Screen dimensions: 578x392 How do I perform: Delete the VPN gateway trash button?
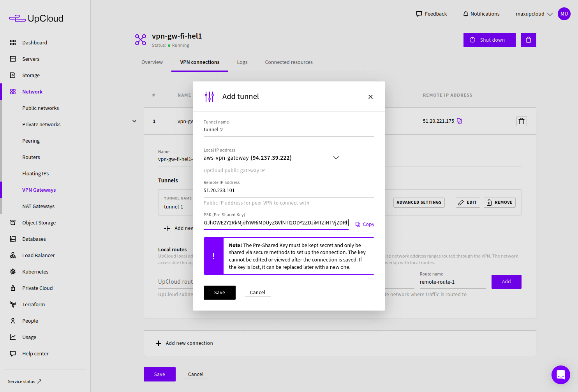coord(529,40)
